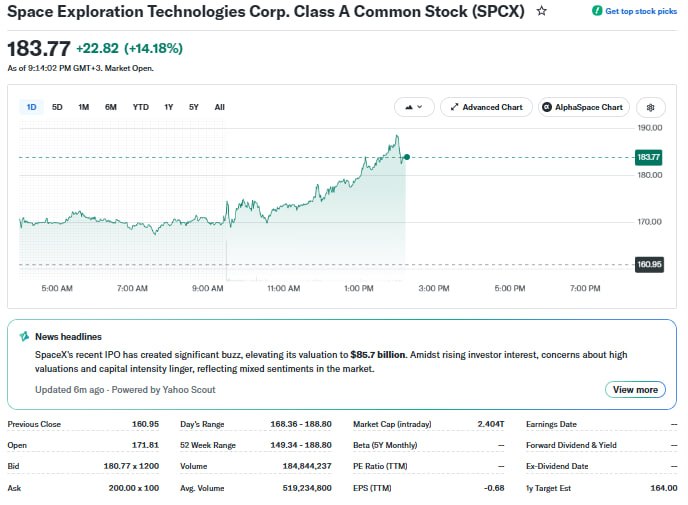Switch chart to 1M range

[x=83, y=107]
